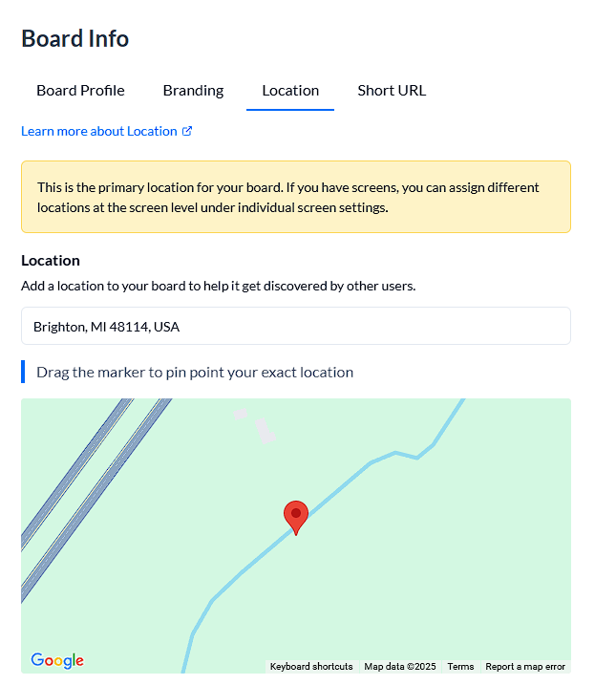Click Report a map error
The height and width of the screenshot is (685, 616).
(525, 667)
